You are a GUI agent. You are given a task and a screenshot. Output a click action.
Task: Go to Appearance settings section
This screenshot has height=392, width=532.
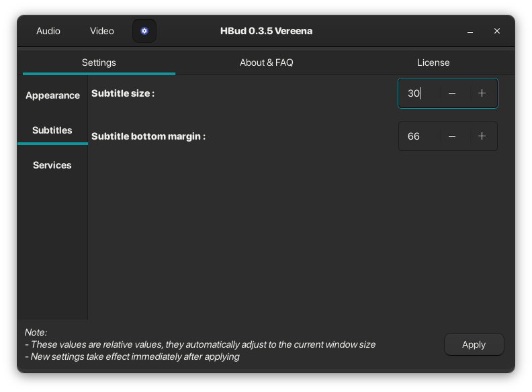[x=52, y=95]
